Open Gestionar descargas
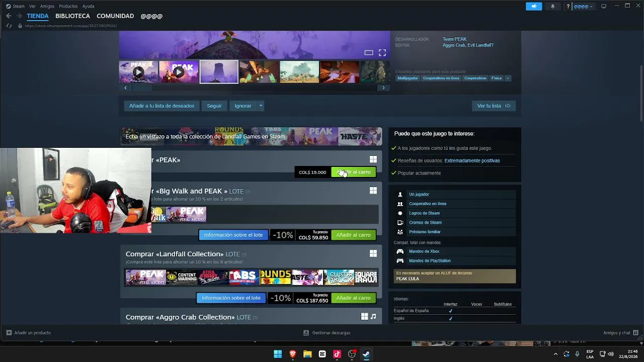 [327, 333]
